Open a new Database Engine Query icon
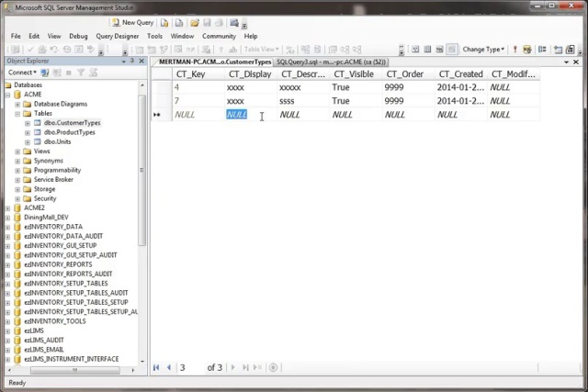The image size is (588, 392). pos(164,23)
